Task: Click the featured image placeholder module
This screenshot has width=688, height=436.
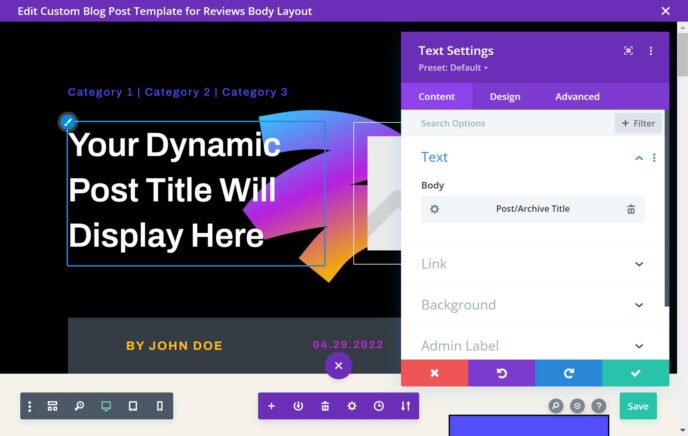Action: pyautogui.click(x=377, y=193)
